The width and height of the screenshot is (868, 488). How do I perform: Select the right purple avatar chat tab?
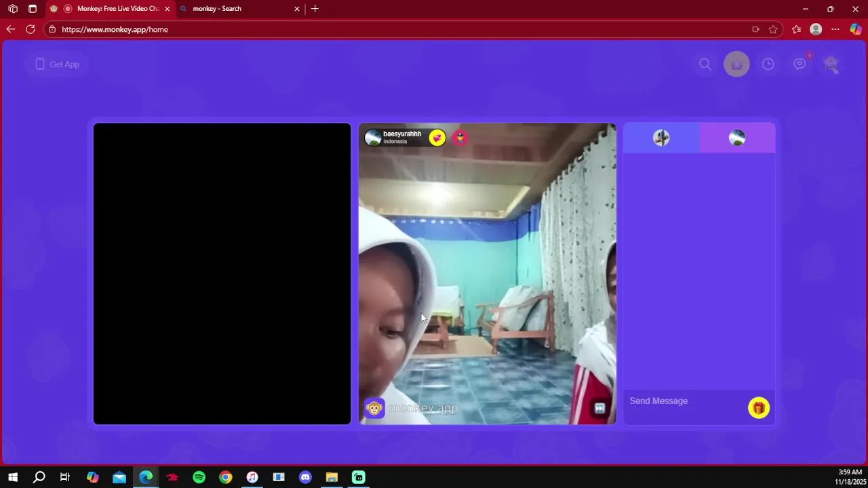point(737,138)
